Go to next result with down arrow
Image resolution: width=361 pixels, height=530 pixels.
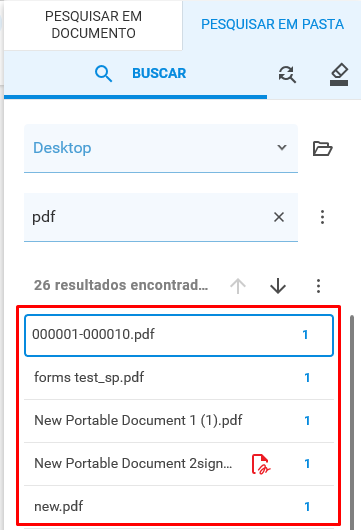point(278,286)
